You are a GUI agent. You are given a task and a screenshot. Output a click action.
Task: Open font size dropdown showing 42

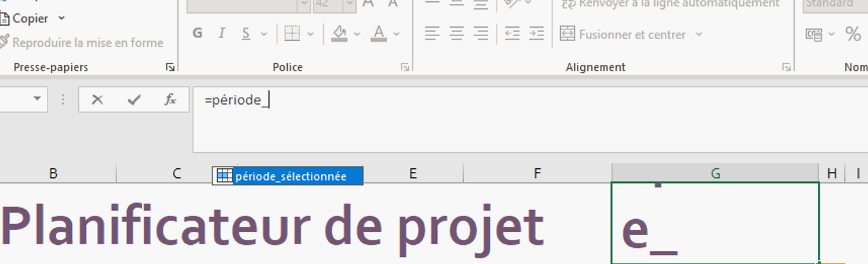coord(350,5)
